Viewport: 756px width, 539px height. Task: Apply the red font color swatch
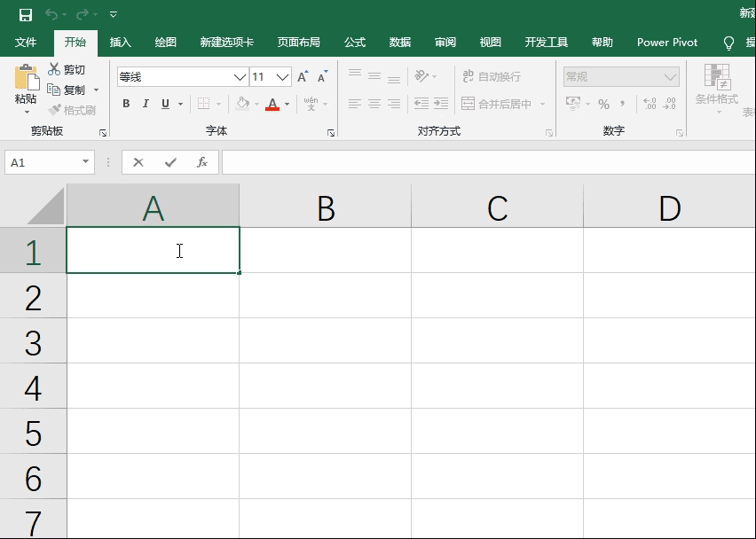pyautogui.click(x=272, y=104)
